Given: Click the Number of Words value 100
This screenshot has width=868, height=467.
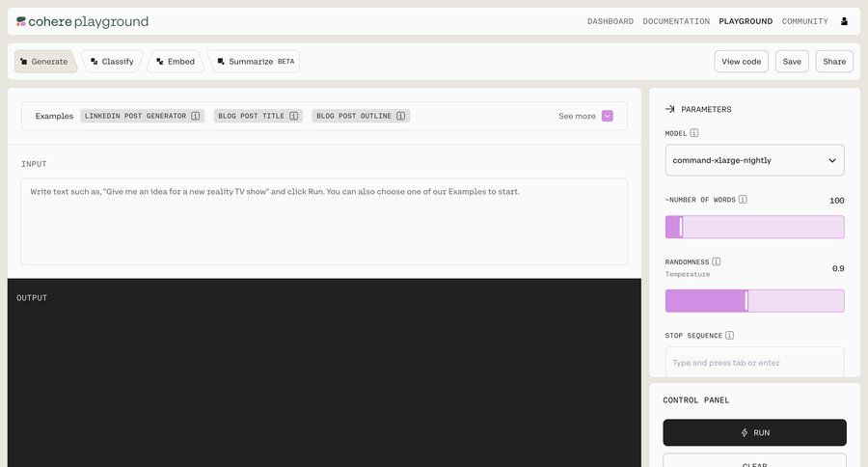Looking at the screenshot, I should click(x=836, y=201).
